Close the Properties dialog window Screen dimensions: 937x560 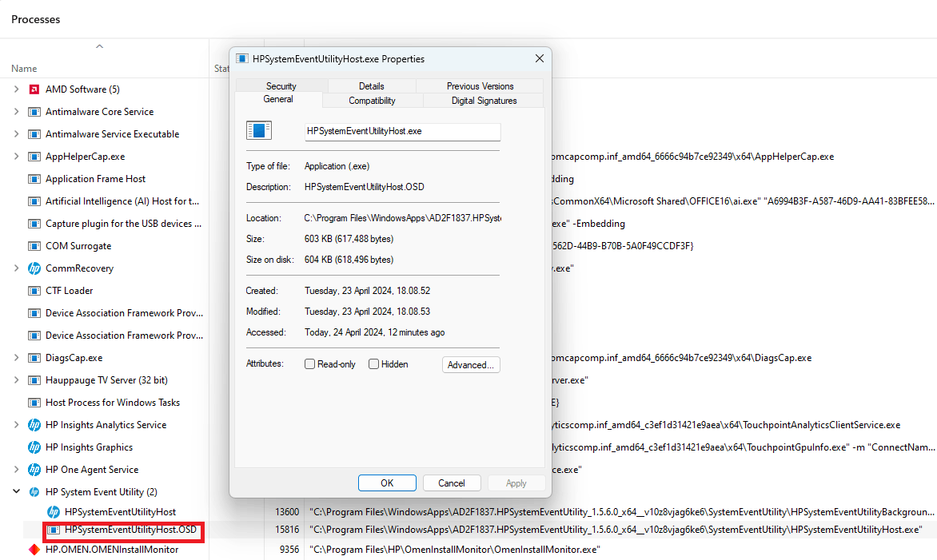click(540, 58)
